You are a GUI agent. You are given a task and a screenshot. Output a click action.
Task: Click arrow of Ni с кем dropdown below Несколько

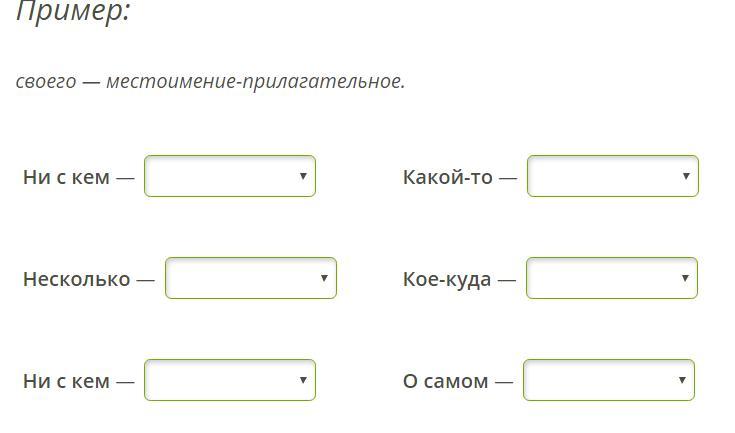303,380
